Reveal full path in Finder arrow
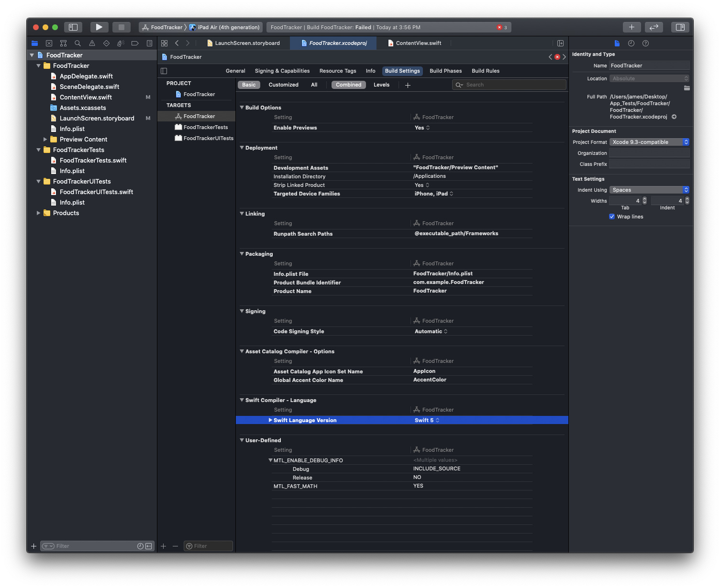Viewport: 720px width, 588px height. point(674,117)
